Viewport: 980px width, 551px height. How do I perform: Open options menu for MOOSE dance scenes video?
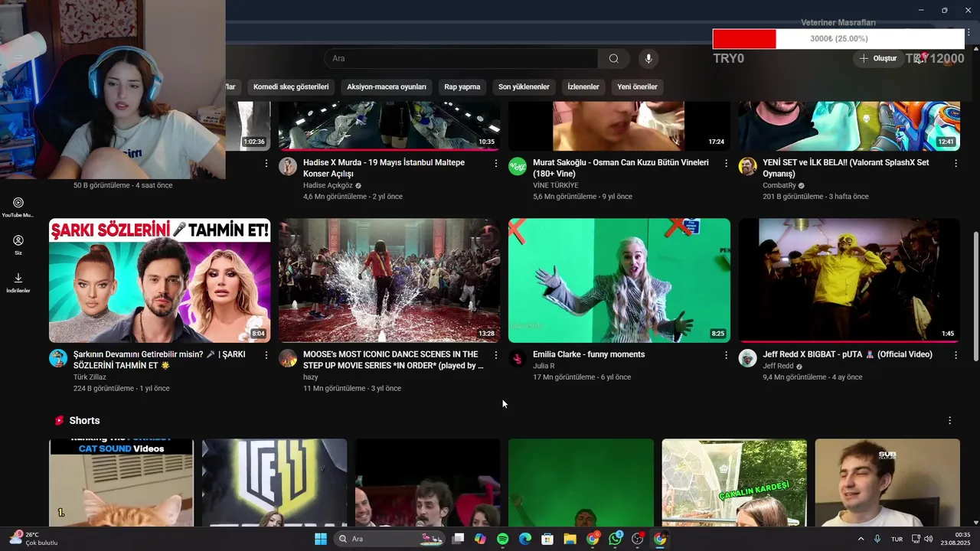[496, 355]
